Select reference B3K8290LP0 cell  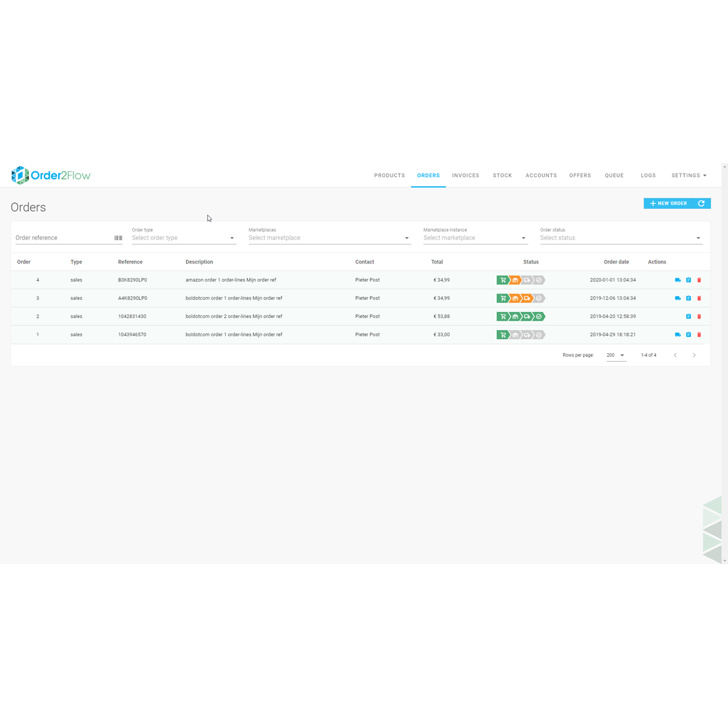(x=132, y=280)
